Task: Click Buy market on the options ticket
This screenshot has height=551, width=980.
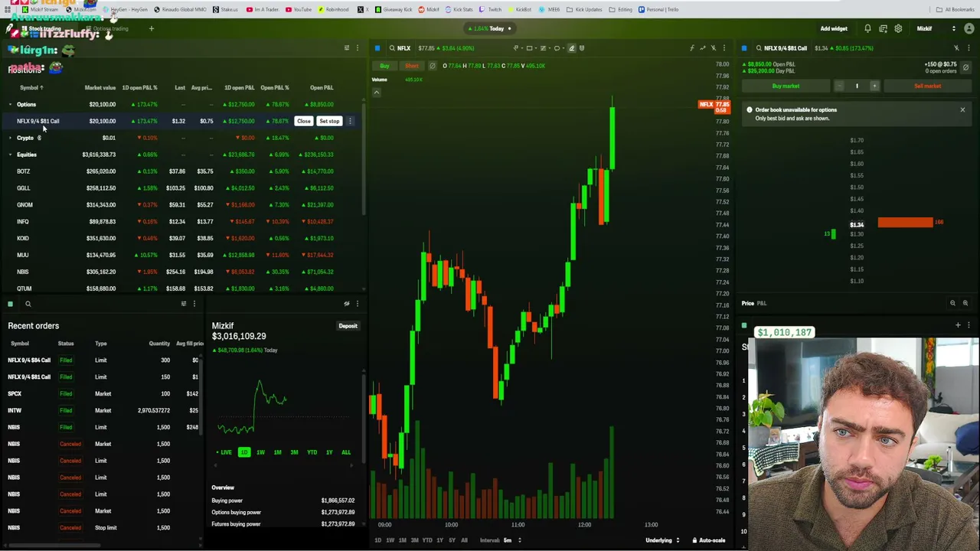Action: [x=786, y=86]
